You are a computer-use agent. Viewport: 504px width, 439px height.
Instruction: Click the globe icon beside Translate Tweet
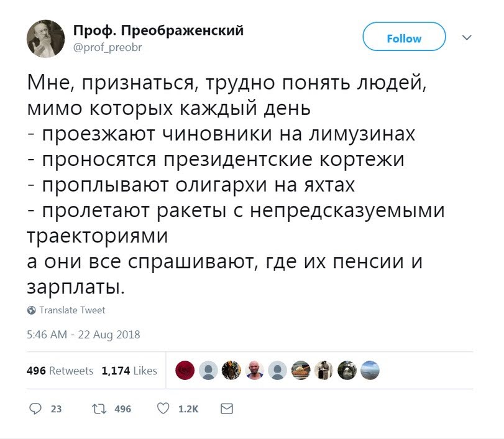(31, 310)
